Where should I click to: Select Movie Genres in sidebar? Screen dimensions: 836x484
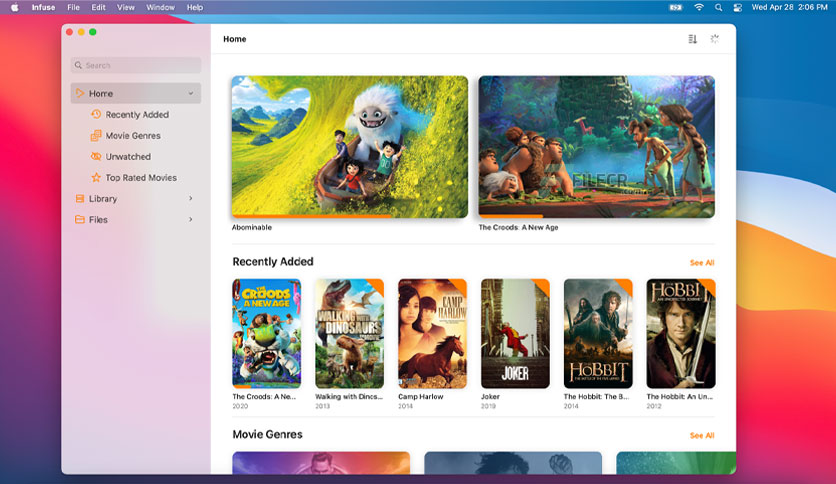(136, 135)
